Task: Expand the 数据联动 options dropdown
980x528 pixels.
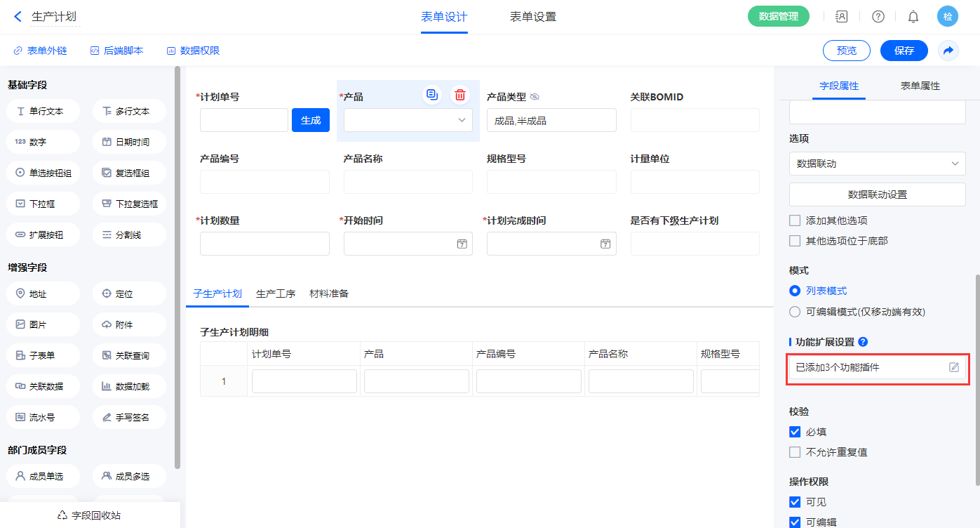Action: (877, 164)
